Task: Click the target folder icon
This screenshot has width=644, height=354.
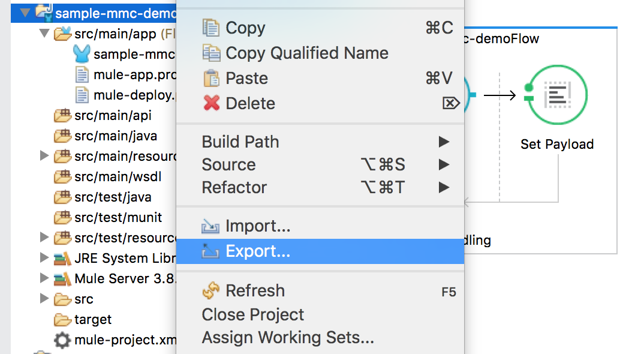Action: [62, 320]
